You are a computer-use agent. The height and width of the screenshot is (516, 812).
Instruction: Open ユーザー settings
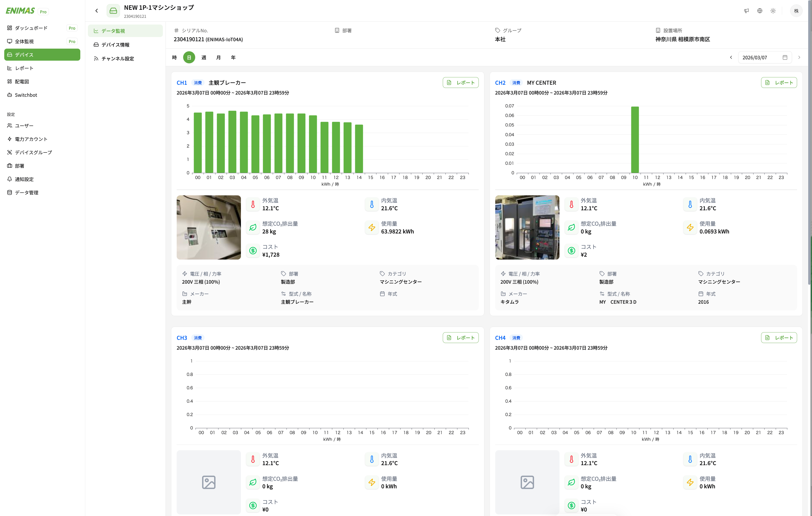coord(42,126)
